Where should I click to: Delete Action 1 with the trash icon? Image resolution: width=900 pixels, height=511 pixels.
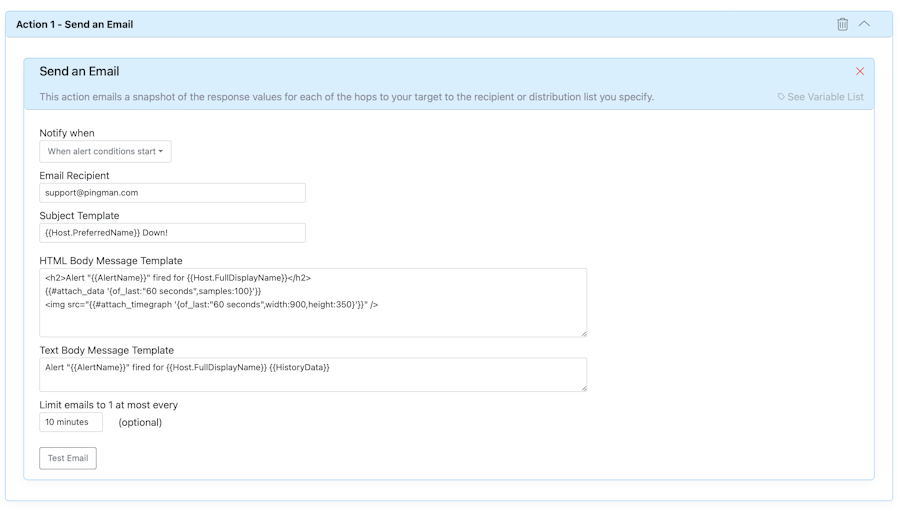tap(842, 24)
